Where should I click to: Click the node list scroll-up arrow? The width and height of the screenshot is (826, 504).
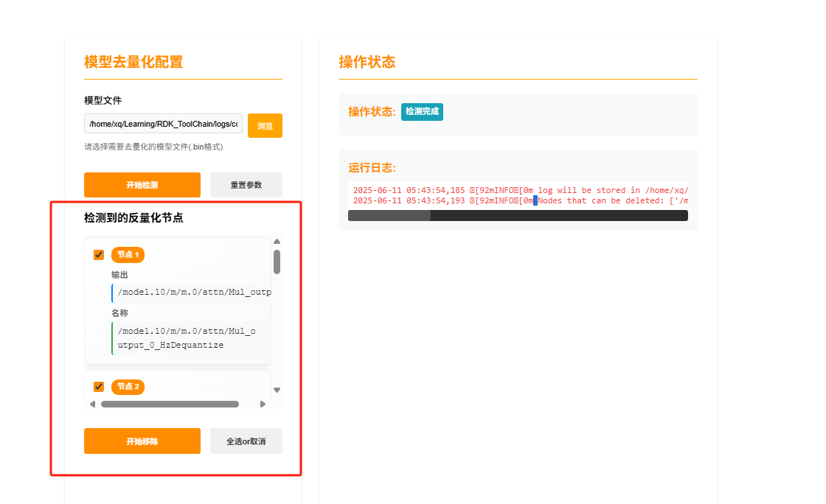pos(277,242)
